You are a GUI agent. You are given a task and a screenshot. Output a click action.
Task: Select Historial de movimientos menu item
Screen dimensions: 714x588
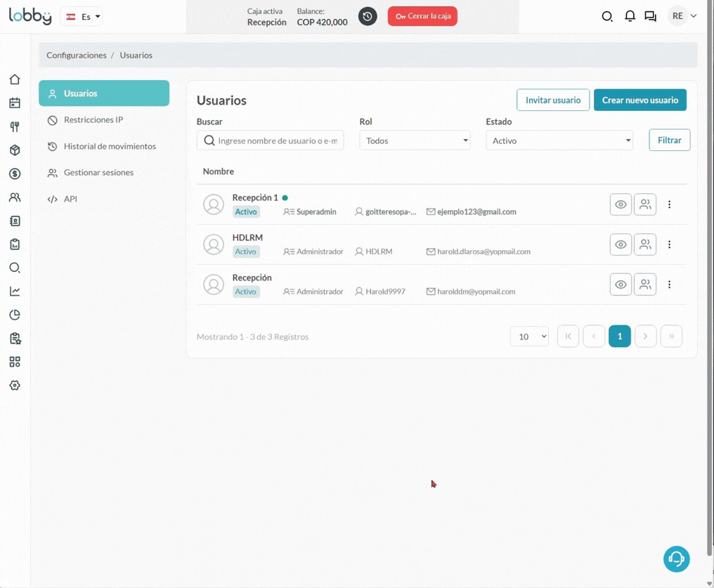point(110,146)
